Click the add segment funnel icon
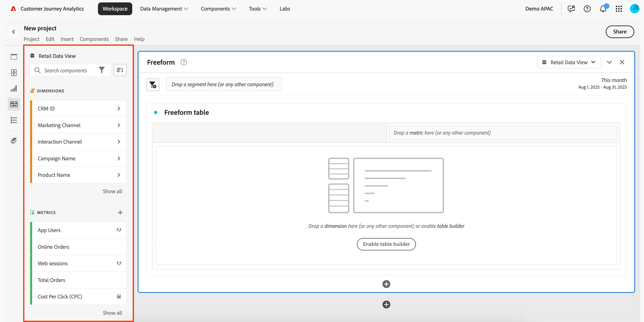This screenshot has height=322, width=644. (x=153, y=85)
